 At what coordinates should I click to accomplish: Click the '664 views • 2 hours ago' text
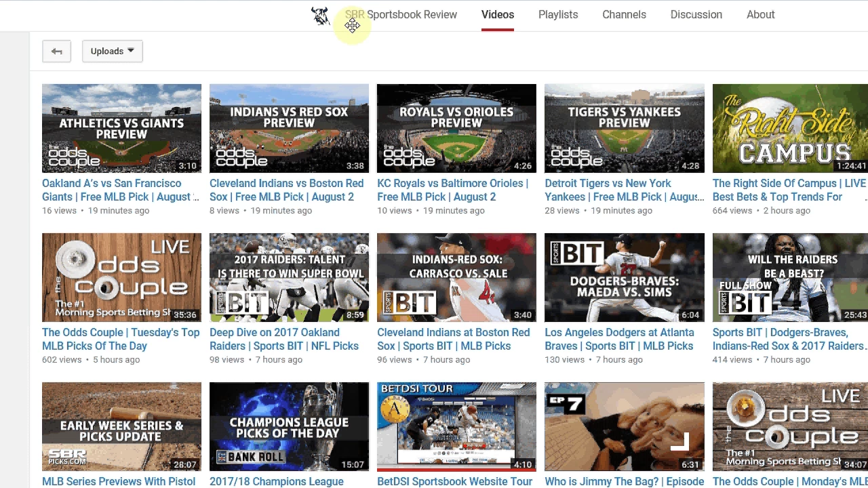tap(762, 211)
